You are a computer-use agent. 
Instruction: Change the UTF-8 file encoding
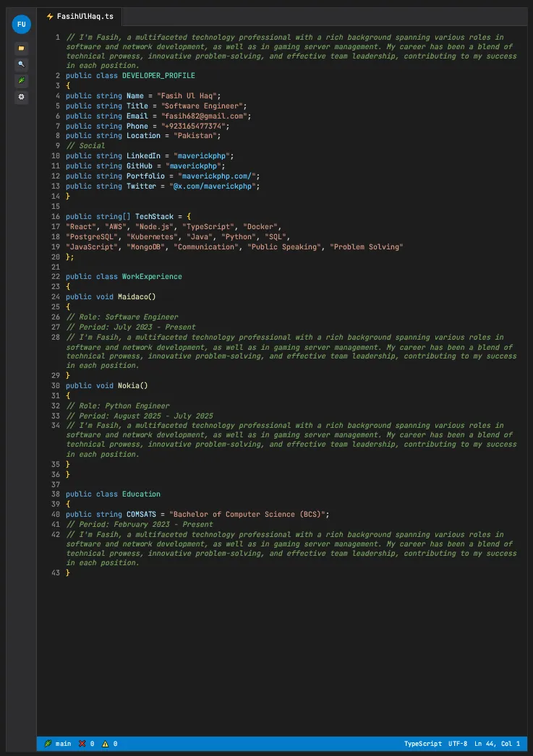(458, 743)
